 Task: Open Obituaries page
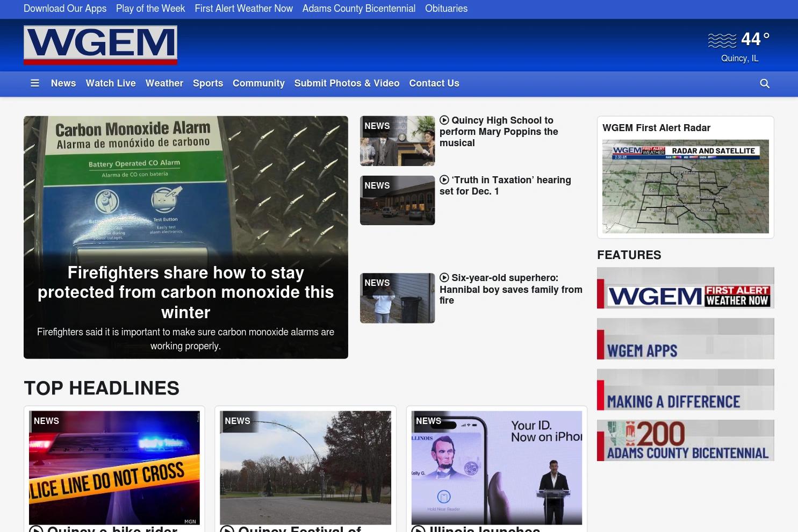tap(446, 9)
